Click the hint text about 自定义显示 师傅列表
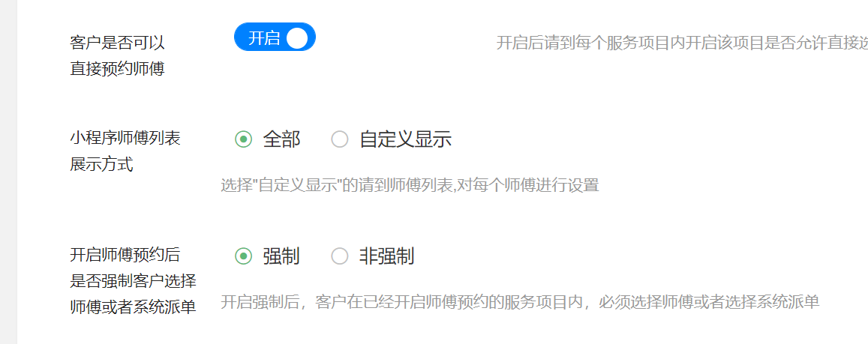This screenshot has height=344, width=868. [410, 185]
